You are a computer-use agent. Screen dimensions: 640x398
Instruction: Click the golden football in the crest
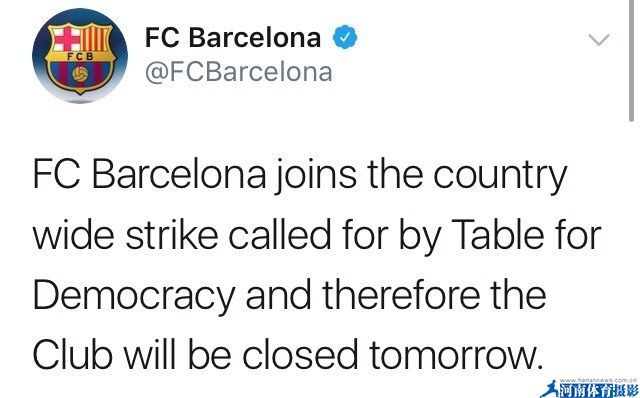[x=80, y=73]
